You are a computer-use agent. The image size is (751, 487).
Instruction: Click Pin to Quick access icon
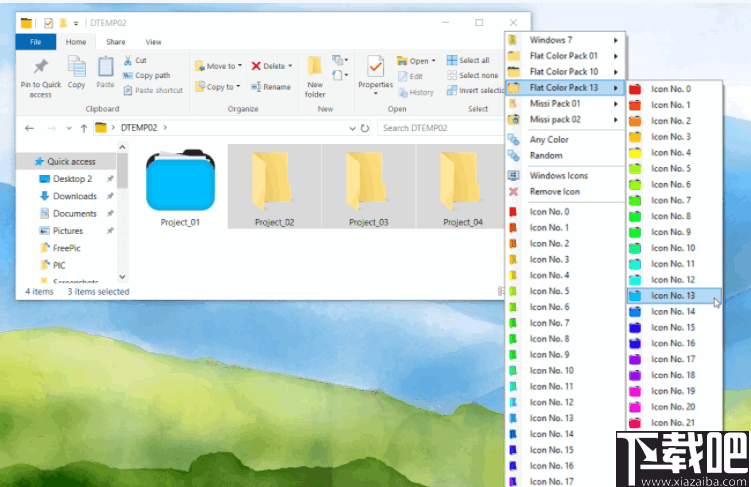click(41, 68)
